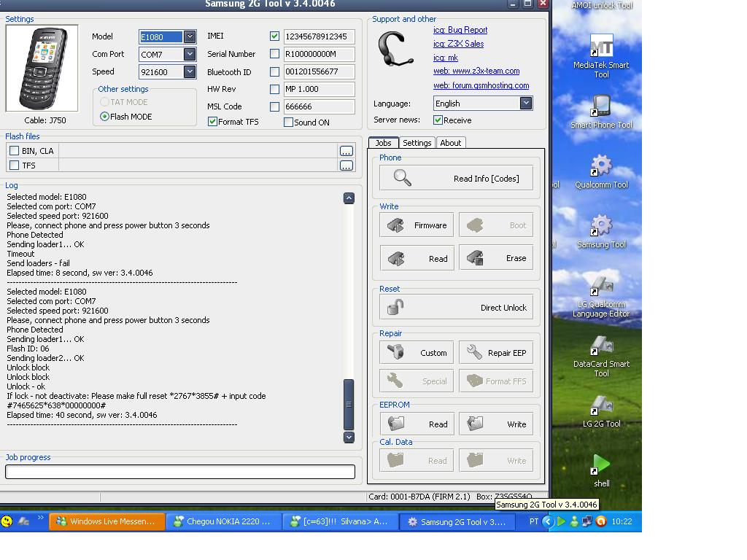This screenshot has width=747, height=560.
Task: Enable the Bluetooth ID checkbox
Action: point(274,71)
